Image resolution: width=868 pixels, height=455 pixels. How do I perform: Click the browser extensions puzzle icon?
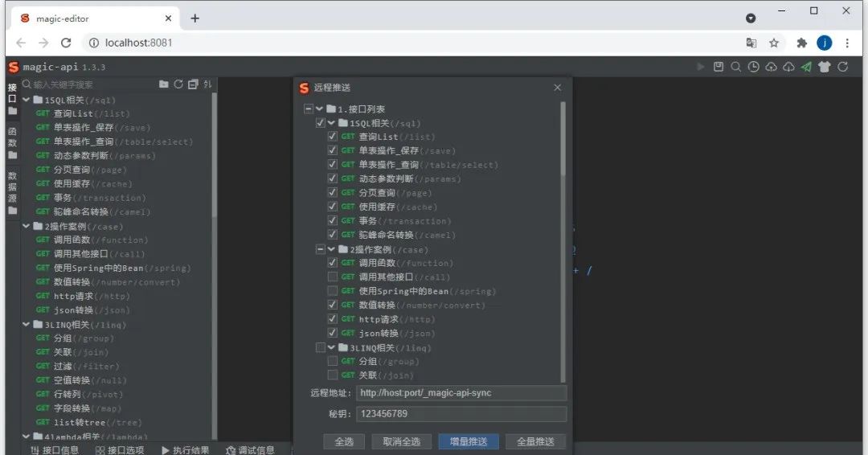801,43
